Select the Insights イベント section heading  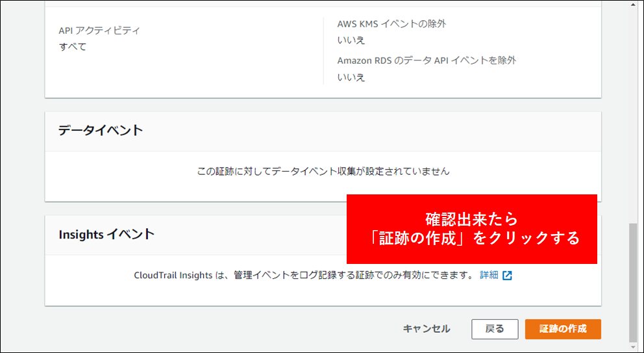click(106, 235)
